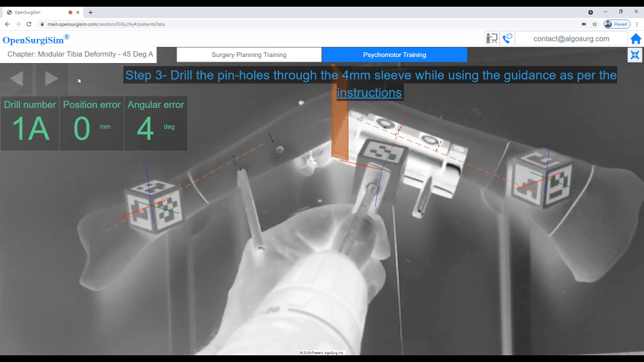Click contact@algosurg.com email field
Viewport: 644px width, 362px height.
(571, 39)
